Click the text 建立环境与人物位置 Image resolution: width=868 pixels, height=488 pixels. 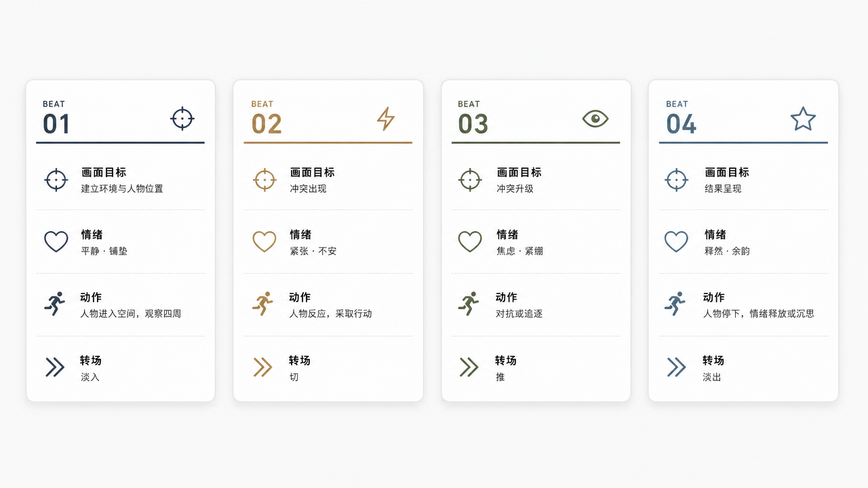[122, 188]
